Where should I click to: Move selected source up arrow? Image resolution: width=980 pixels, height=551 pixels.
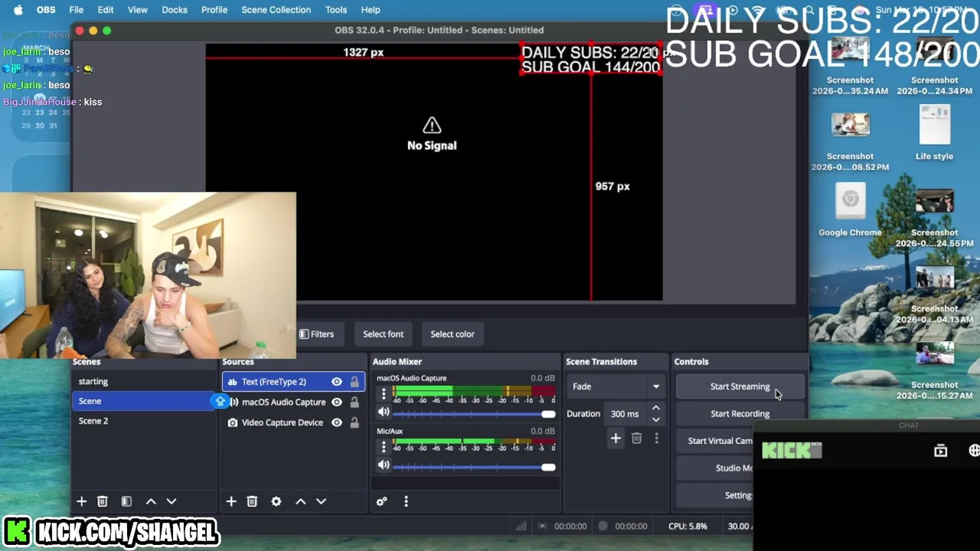[301, 501]
